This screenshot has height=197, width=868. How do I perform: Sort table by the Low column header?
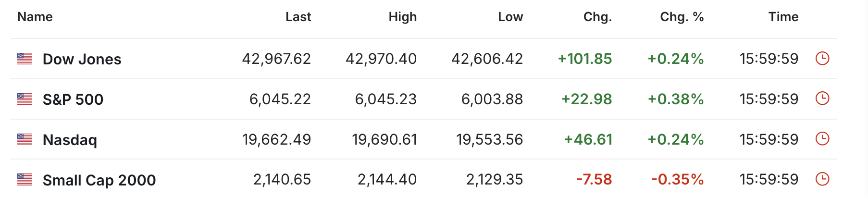pos(510,17)
